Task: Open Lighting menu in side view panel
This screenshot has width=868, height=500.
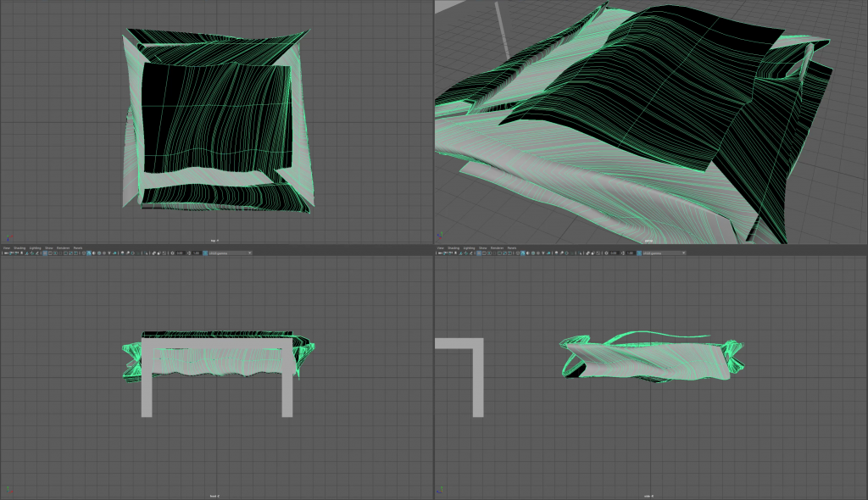Action: point(469,247)
